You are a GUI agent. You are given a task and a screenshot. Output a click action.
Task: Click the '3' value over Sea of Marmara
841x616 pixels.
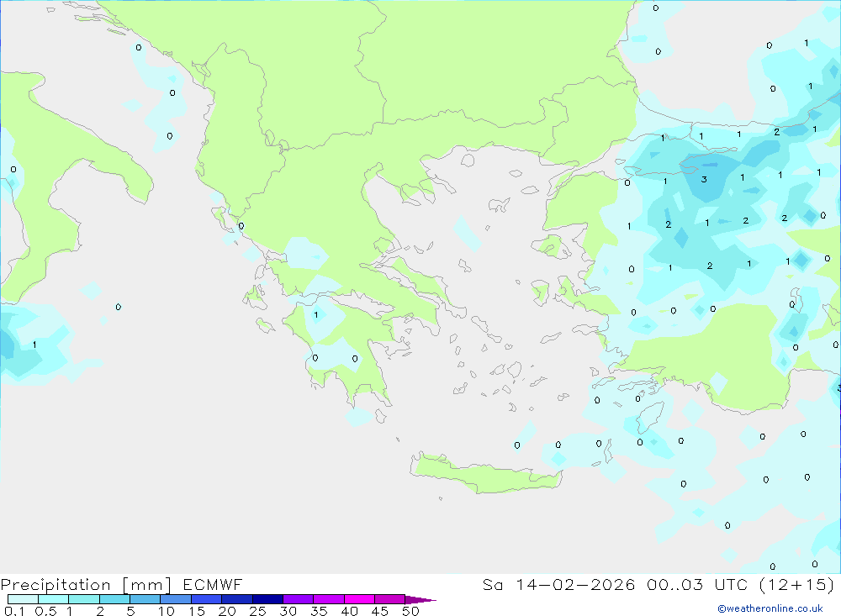click(704, 180)
